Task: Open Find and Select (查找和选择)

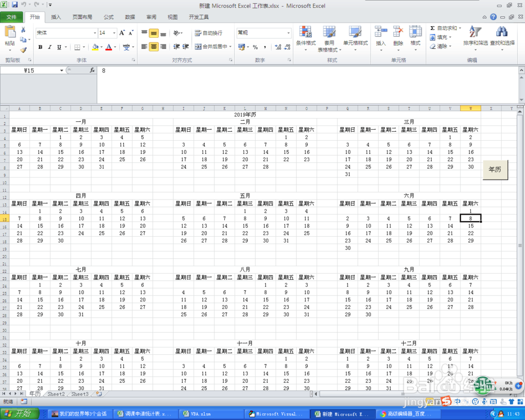Action: [502, 38]
